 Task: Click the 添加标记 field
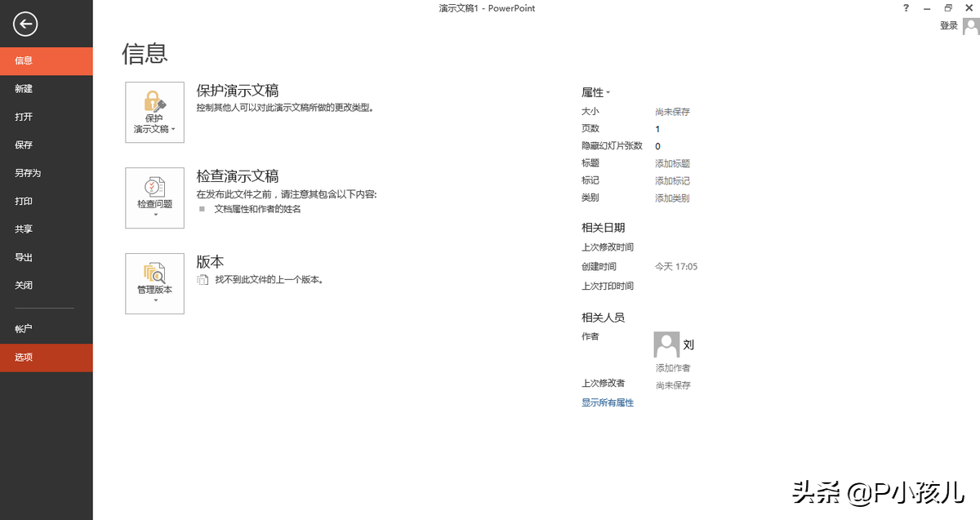coord(672,181)
